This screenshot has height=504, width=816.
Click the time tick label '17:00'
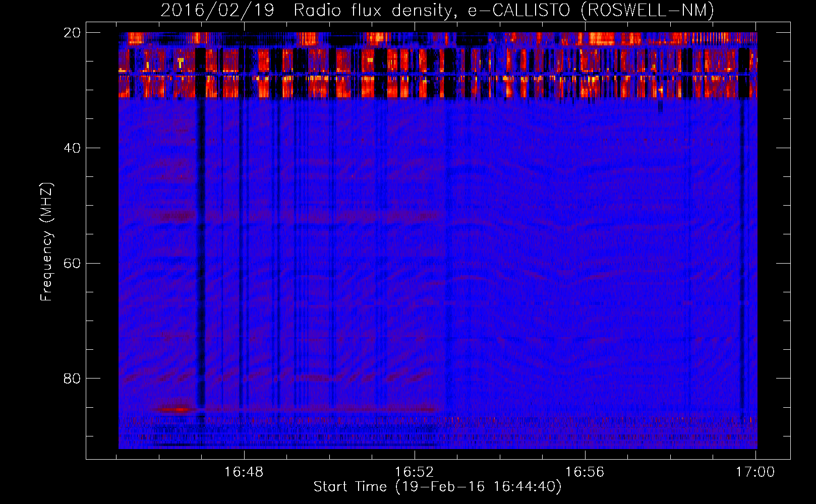click(x=755, y=472)
